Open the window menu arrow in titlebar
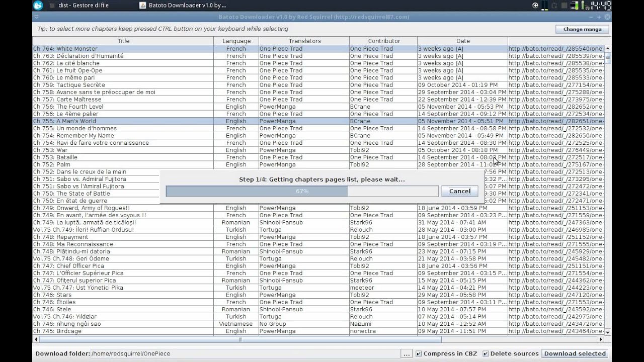644x362 pixels. [36, 17]
